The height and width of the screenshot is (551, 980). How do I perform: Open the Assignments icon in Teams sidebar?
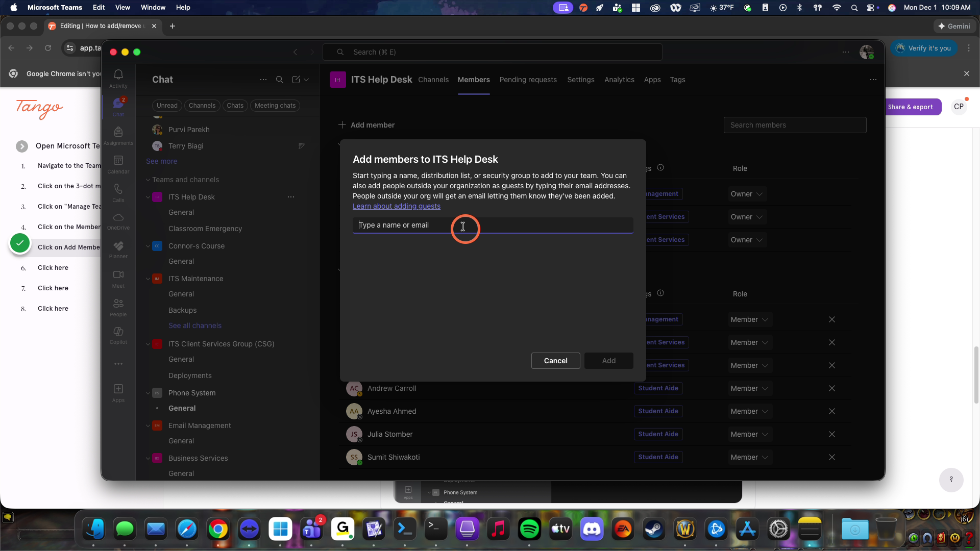click(118, 136)
